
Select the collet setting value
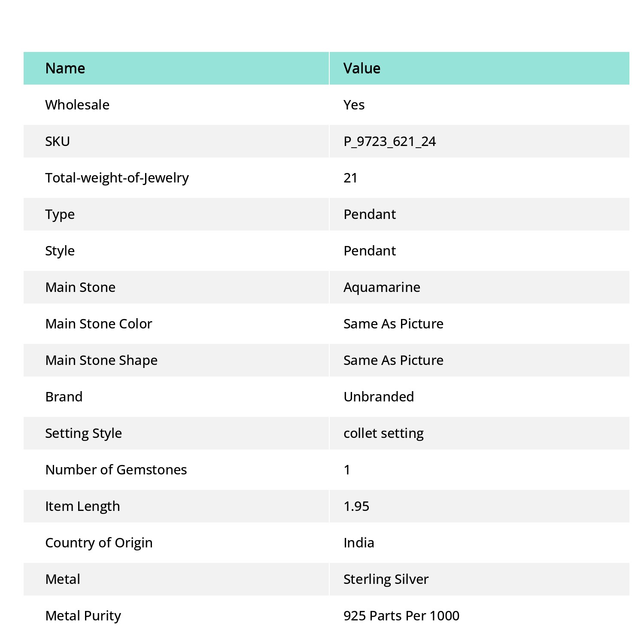click(x=383, y=433)
